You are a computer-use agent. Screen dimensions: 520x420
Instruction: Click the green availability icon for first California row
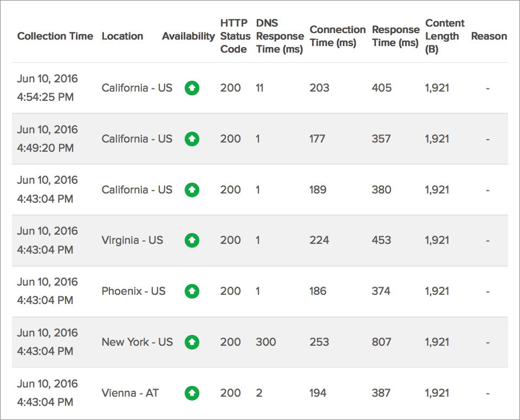click(192, 88)
